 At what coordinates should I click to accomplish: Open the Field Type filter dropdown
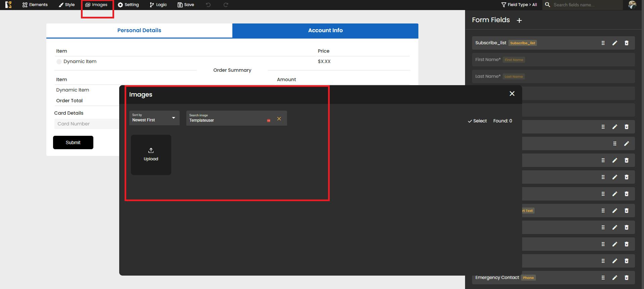[519, 5]
